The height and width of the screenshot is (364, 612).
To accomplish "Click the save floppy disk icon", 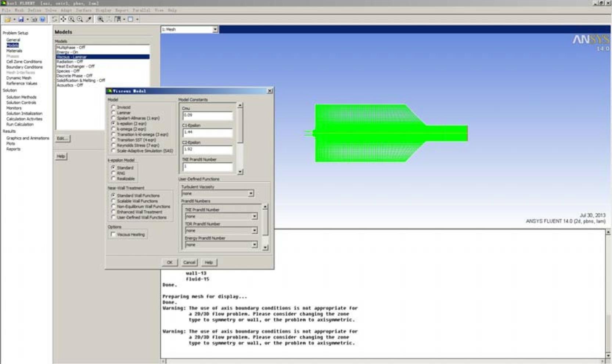I will (21, 19).
